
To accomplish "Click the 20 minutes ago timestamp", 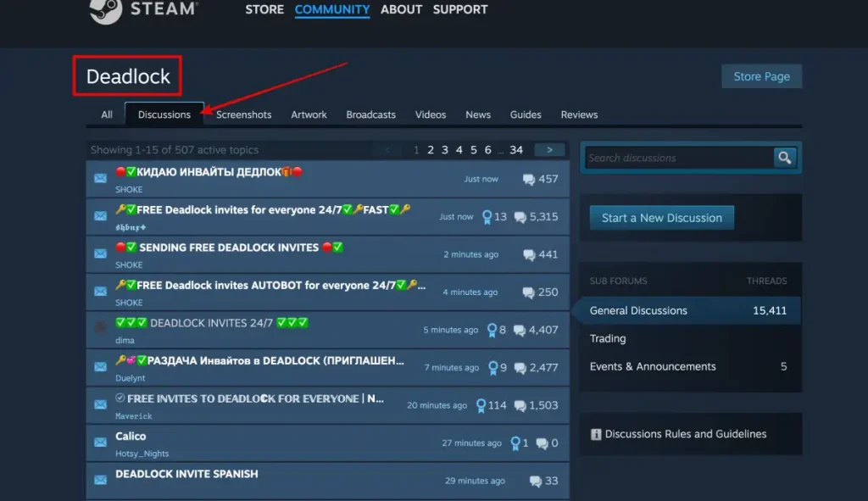I will tap(437, 405).
